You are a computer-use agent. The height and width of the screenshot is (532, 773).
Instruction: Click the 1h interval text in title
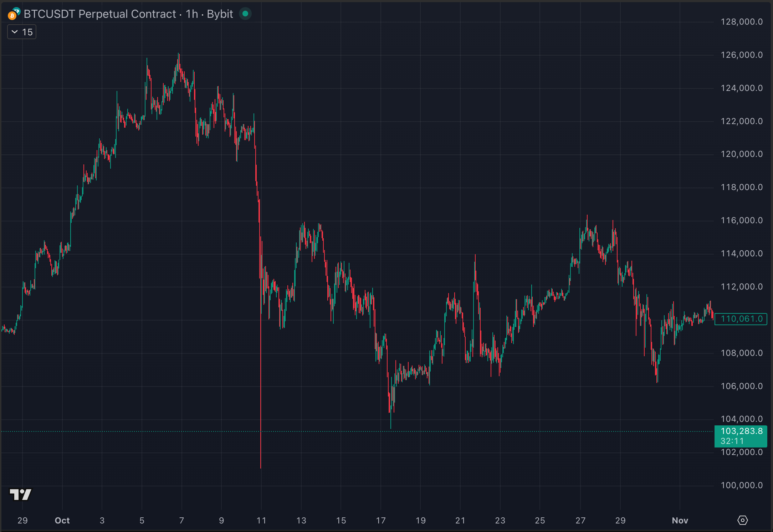tap(192, 14)
